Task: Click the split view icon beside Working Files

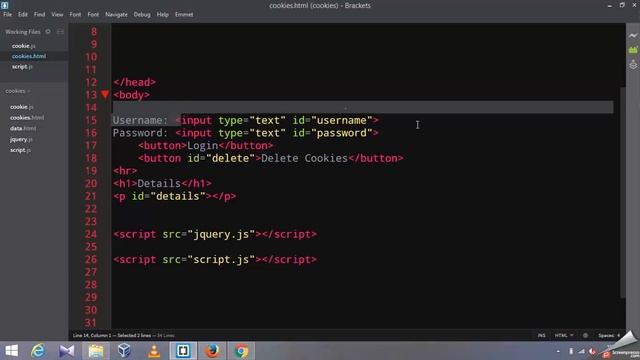Action: [x=60, y=31]
